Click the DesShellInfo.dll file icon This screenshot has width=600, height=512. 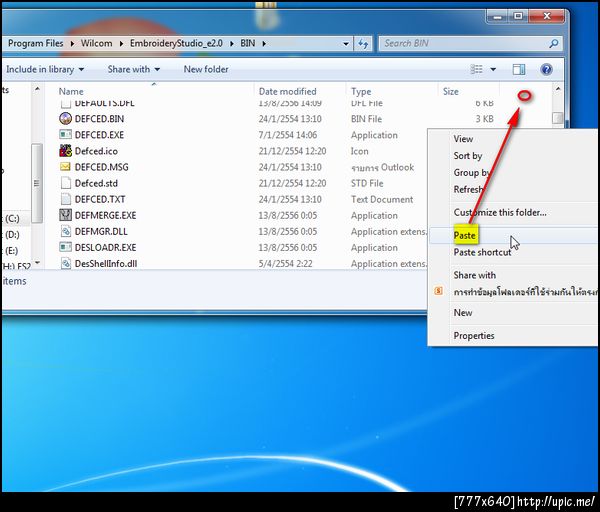click(66, 263)
